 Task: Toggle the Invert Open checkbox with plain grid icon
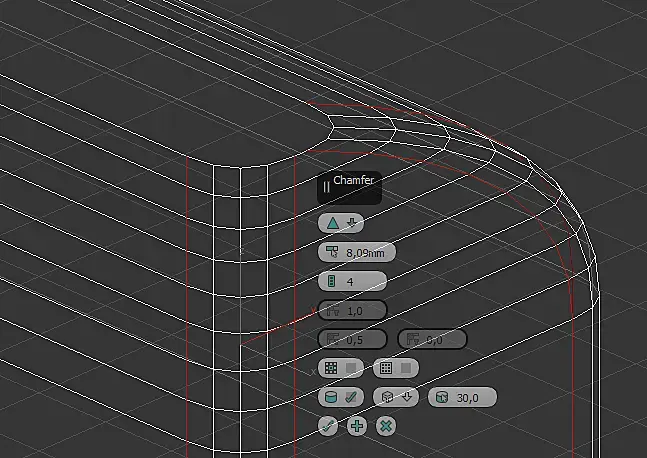pos(396,368)
